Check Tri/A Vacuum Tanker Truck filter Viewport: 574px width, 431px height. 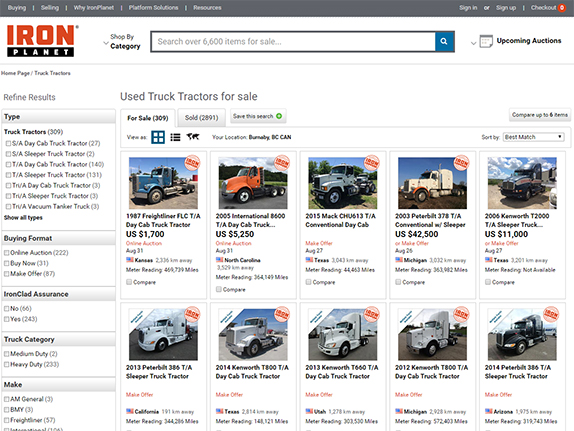click(8, 207)
